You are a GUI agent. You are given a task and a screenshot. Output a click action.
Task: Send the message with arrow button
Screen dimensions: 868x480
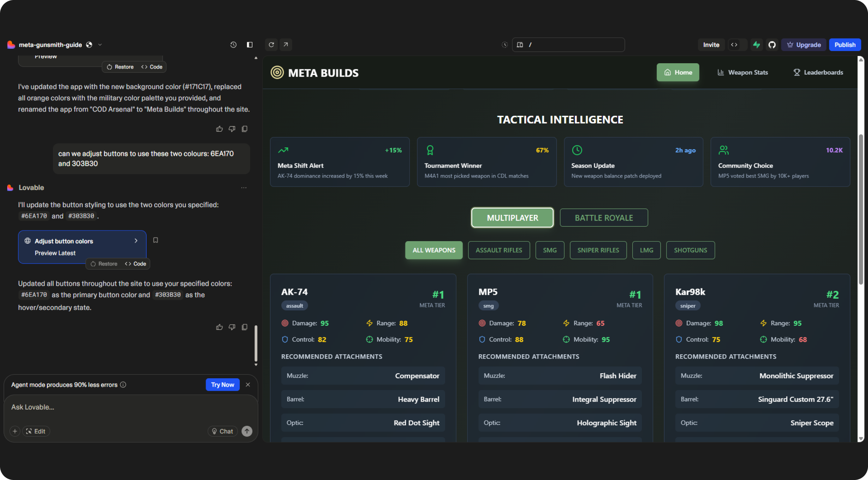click(x=247, y=431)
